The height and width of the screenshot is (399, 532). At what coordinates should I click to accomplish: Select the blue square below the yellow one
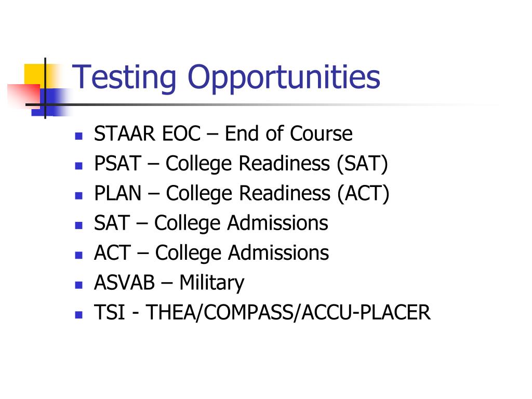[51, 102]
